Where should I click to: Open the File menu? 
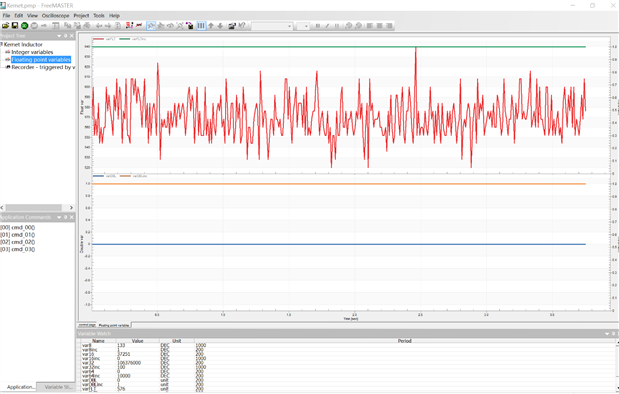6,15
